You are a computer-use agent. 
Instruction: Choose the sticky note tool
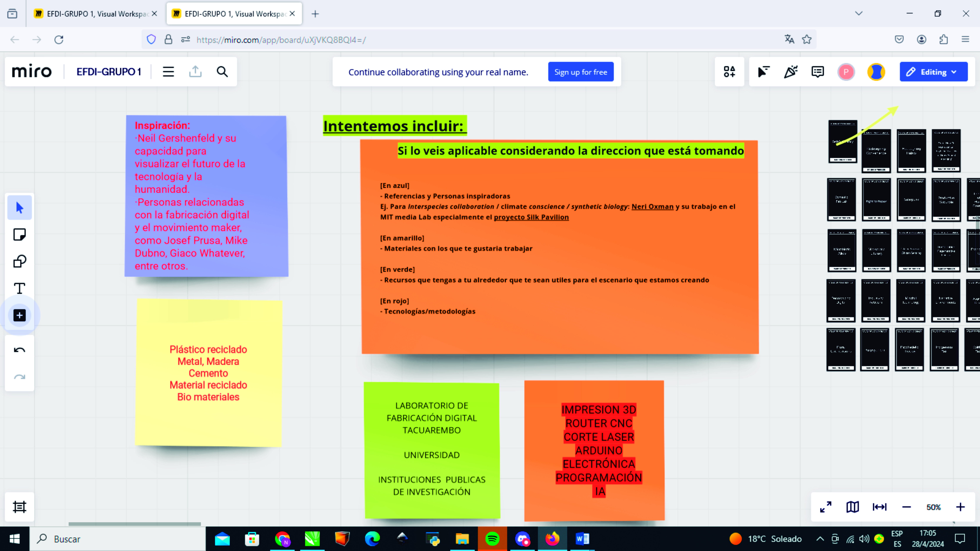pos(19,235)
